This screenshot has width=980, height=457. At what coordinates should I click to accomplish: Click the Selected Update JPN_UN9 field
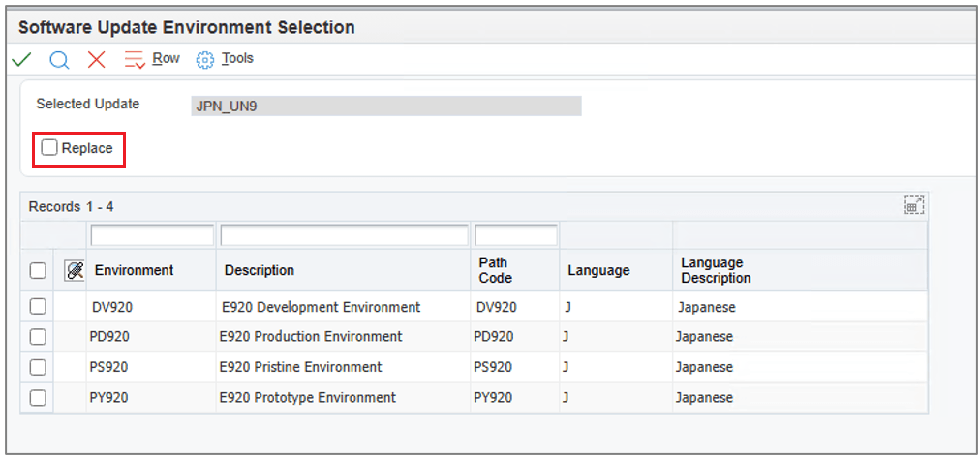pyautogui.click(x=386, y=106)
